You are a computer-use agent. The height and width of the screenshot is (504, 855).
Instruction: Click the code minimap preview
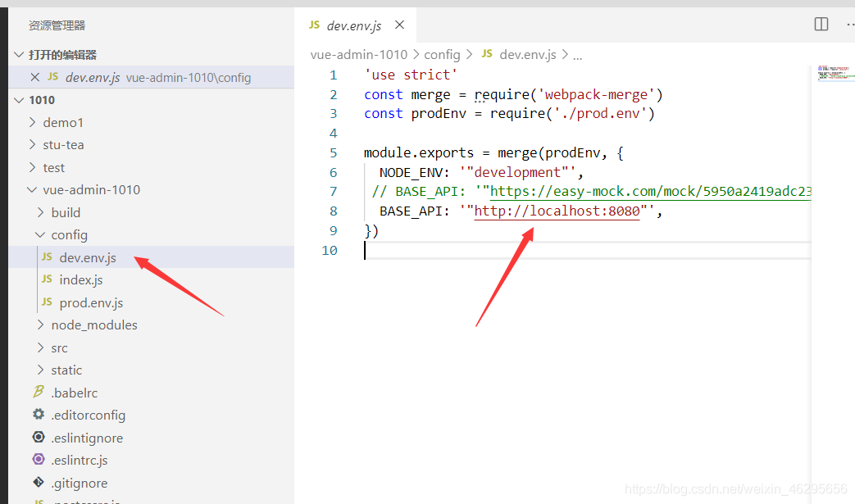[835, 73]
